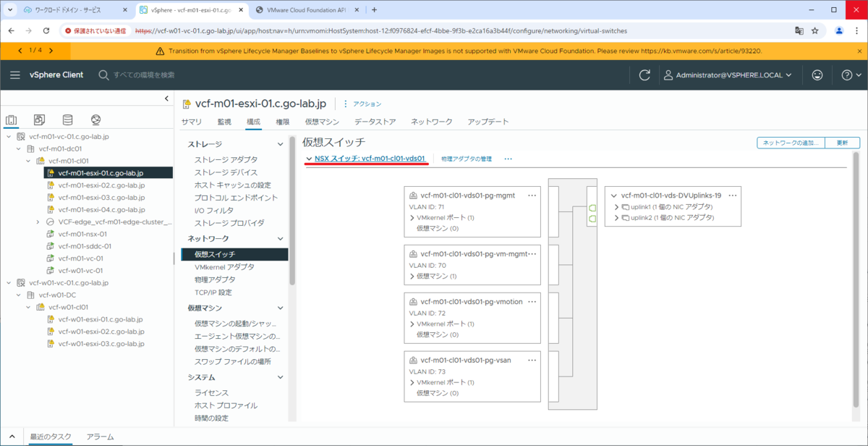Open the アラーム bottom panel tab
Screen dimensions: 868x446
(100, 437)
